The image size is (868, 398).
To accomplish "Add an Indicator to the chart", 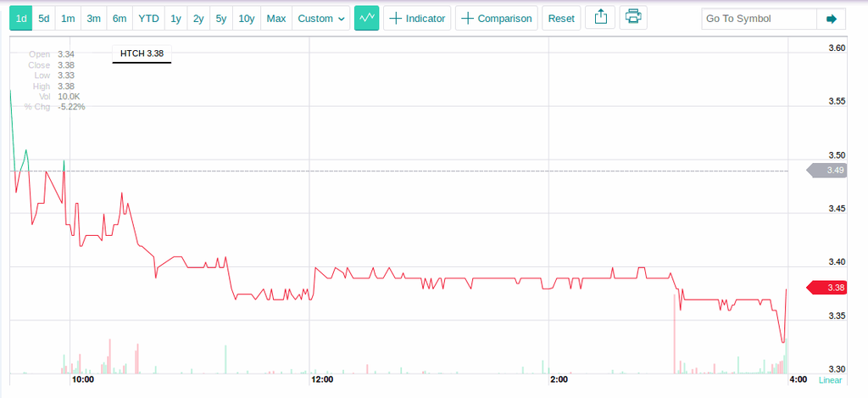I will point(417,19).
